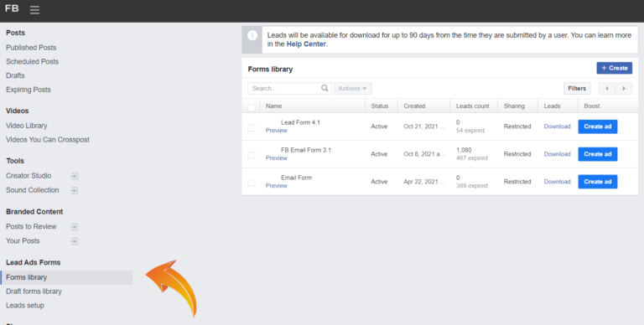Click in the Search forms field
This screenshot has width=644, height=325.
coord(289,88)
